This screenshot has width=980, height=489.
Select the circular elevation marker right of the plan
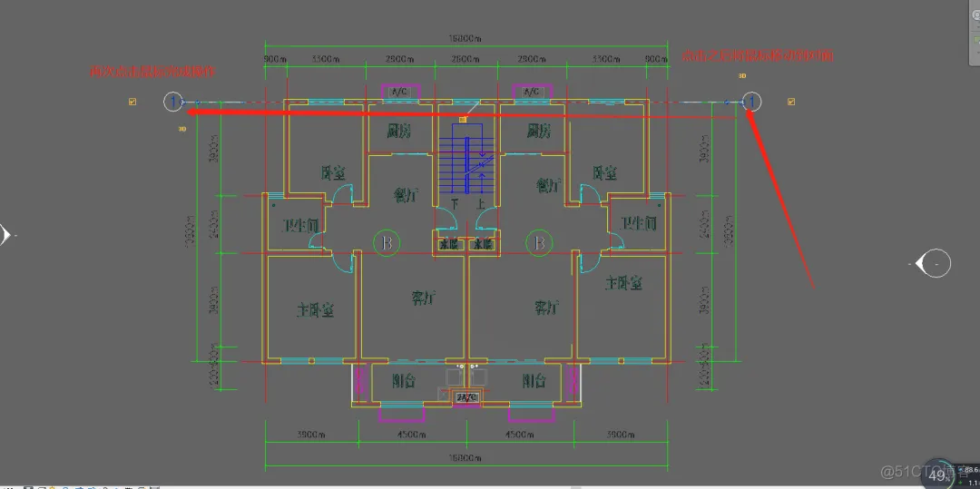pyautogui.click(x=935, y=264)
